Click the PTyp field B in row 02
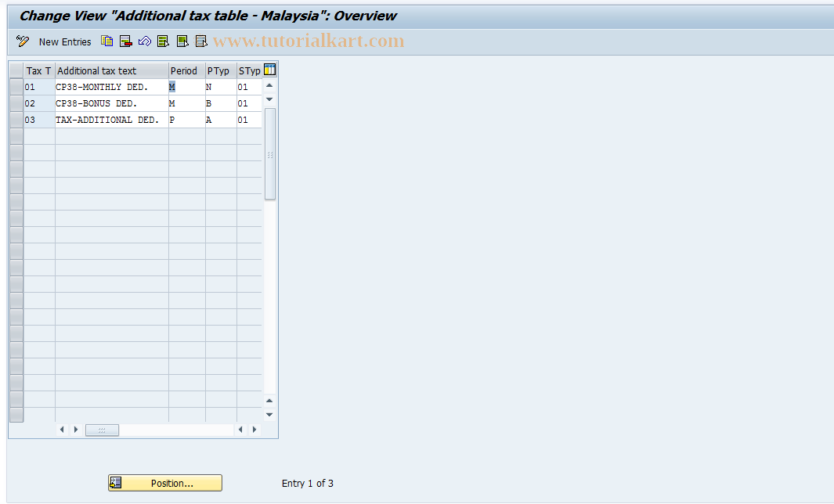This screenshot has width=834, height=504. 221,103
